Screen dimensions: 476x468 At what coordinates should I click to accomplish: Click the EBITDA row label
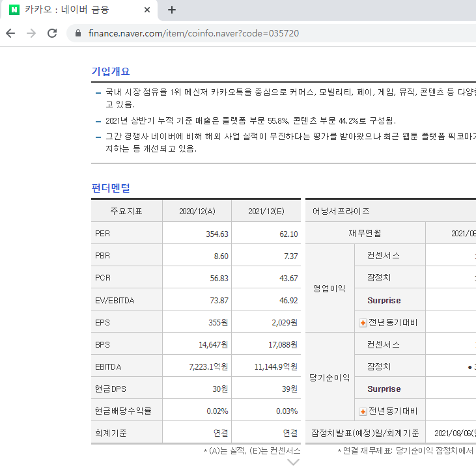pos(108,367)
